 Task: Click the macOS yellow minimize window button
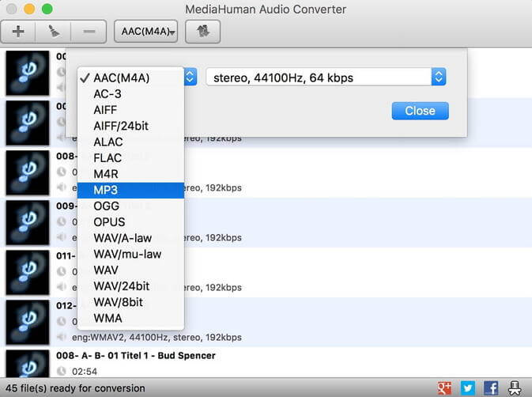pos(29,9)
